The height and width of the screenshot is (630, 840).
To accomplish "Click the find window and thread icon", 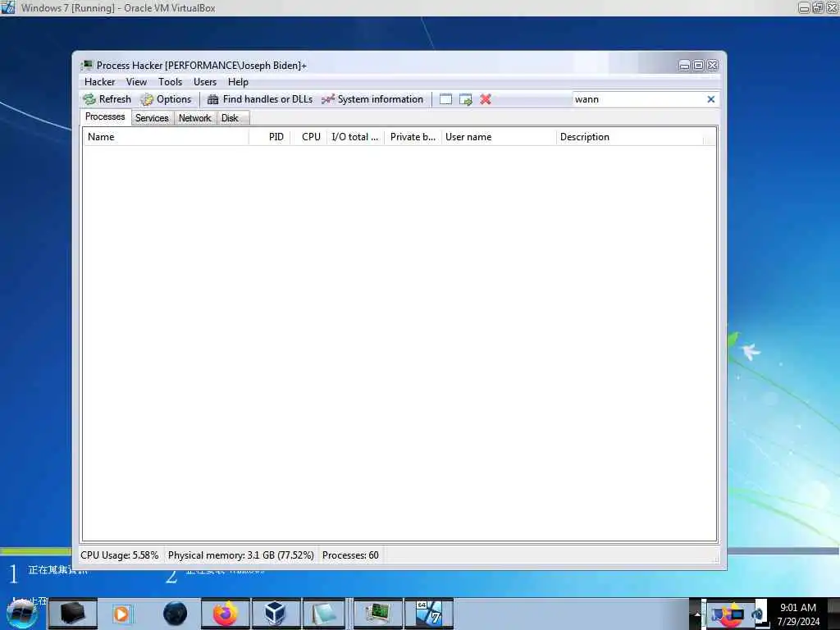I will click(466, 99).
